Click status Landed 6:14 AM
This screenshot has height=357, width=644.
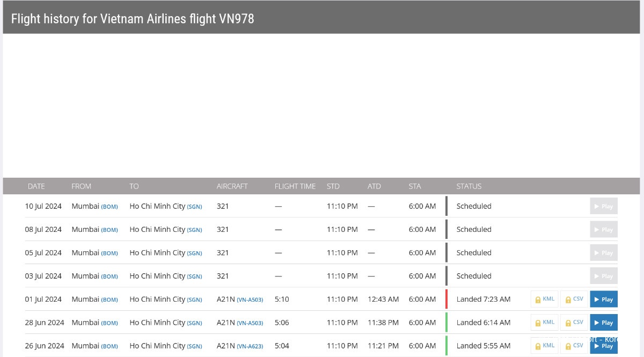coord(484,323)
